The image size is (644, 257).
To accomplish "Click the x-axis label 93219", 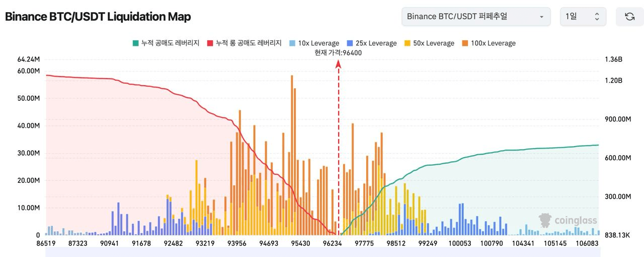I will [205, 243].
